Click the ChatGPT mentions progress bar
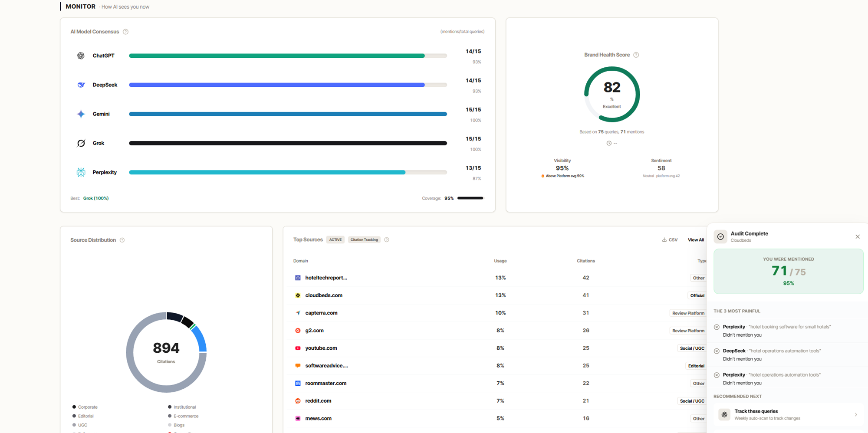 (x=288, y=56)
